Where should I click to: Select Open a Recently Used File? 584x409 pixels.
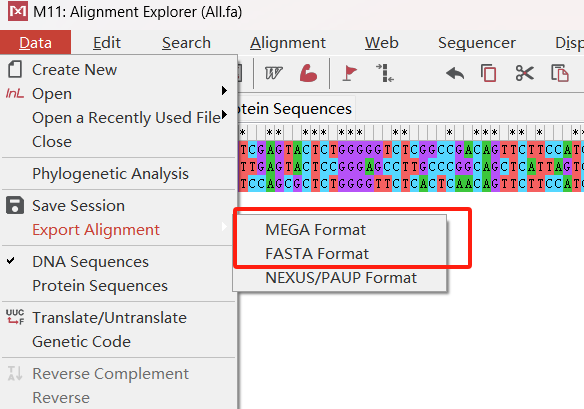(126, 118)
